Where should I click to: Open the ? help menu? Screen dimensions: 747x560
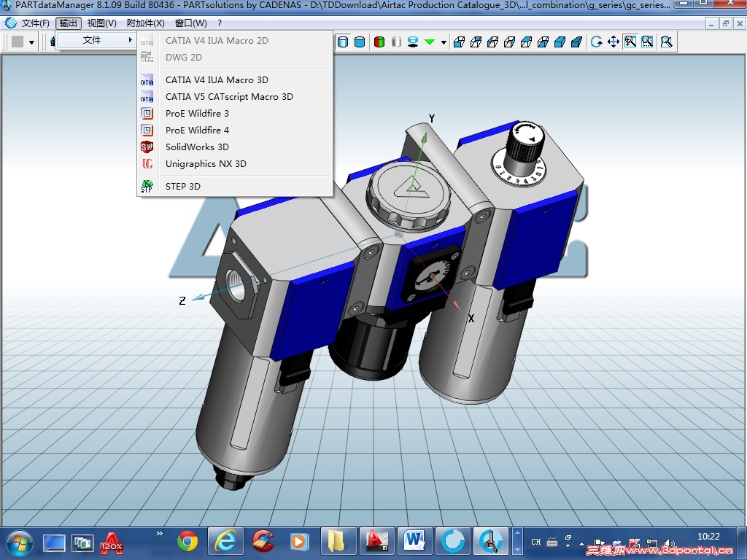(219, 23)
